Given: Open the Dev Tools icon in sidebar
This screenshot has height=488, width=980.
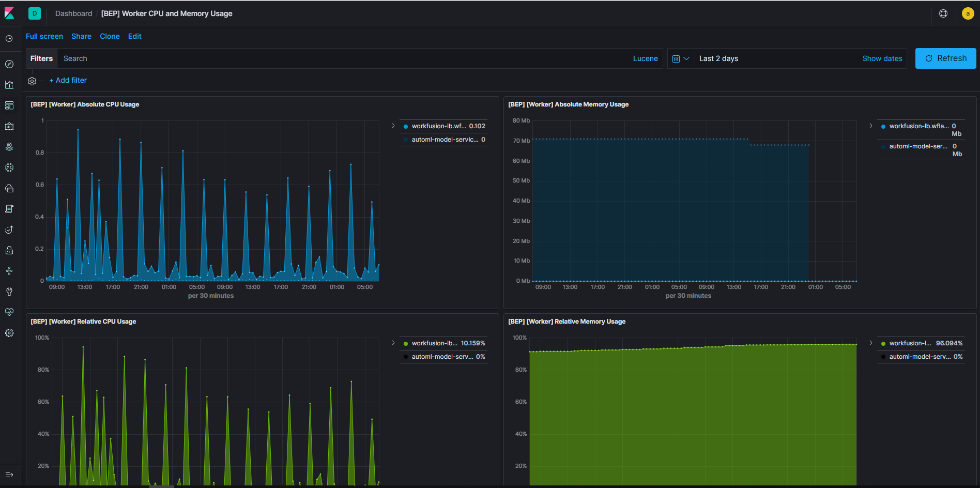Looking at the screenshot, I should click(x=9, y=292).
